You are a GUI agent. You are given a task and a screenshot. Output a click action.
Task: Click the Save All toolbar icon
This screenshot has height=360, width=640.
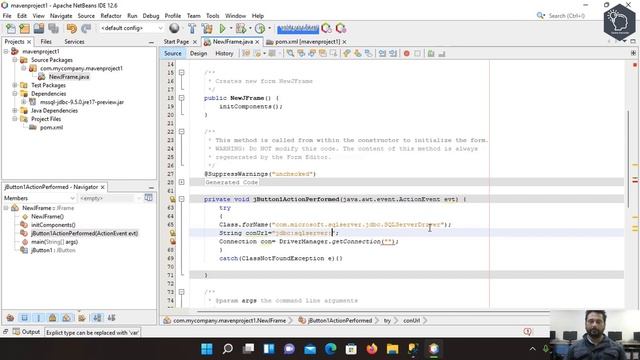point(53,28)
